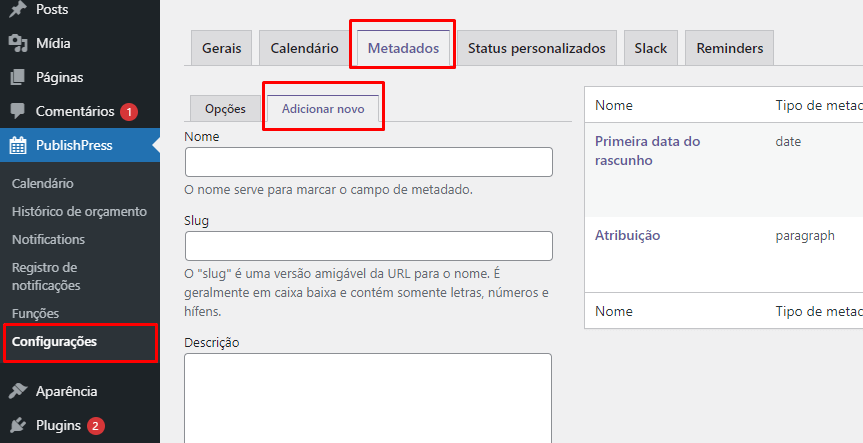
Task: Switch to the Calendário settings tab
Action: [x=304, y=48]
